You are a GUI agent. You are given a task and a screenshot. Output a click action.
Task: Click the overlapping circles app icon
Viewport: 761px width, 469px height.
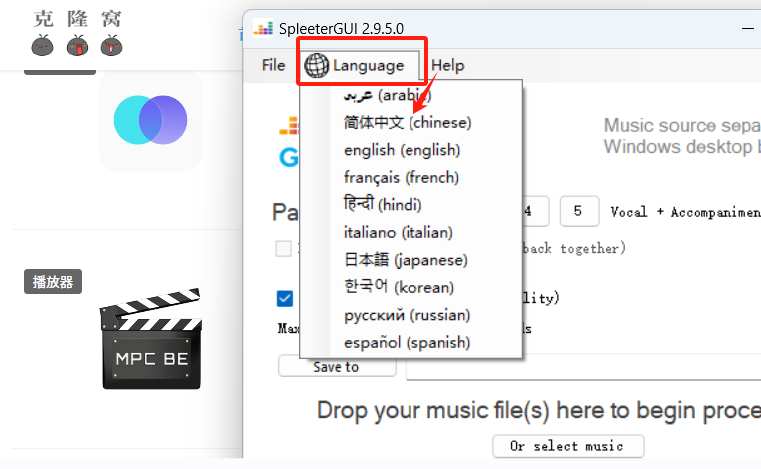click(150, 120)
